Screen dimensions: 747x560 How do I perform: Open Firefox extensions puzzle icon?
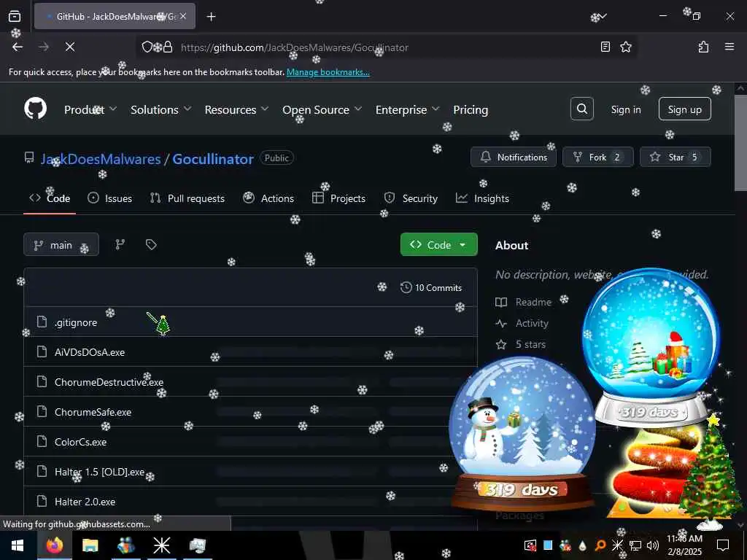pyautogui.click(x=703, y=47)
